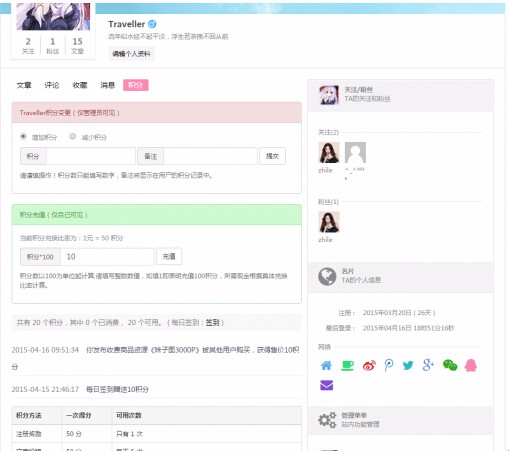Select the 增加积分 radio button
Image resolution: width=509 pixels, height=451 pixels.
click(x=23, y=136)
